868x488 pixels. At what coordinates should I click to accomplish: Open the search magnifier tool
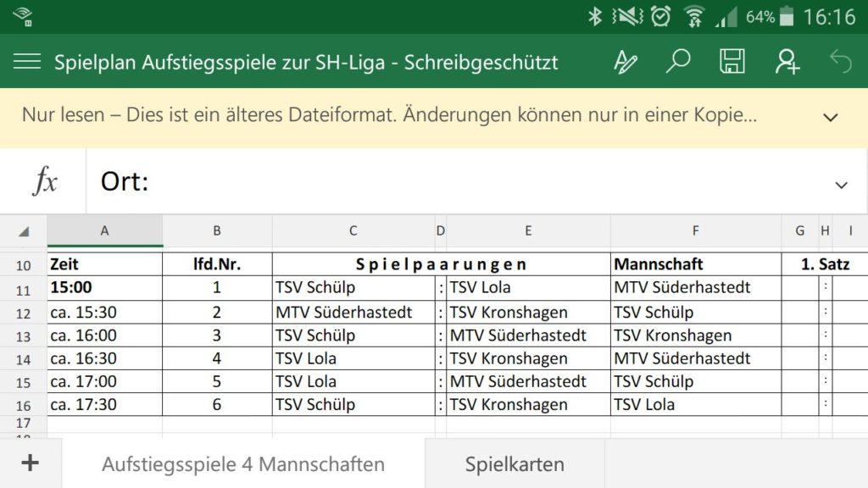click(678, 61)
